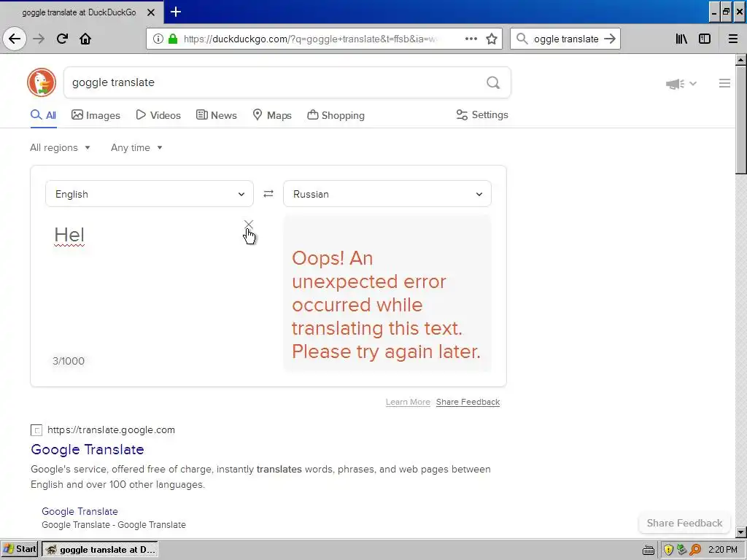Click the Windows Start button
The image size is (747, 560).
click(19, 550)
